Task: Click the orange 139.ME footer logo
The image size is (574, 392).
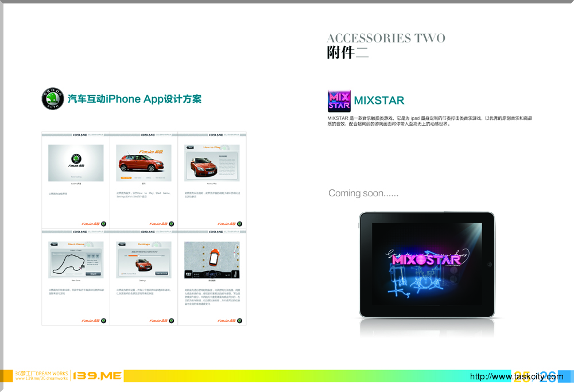Action: coord(98,376)
